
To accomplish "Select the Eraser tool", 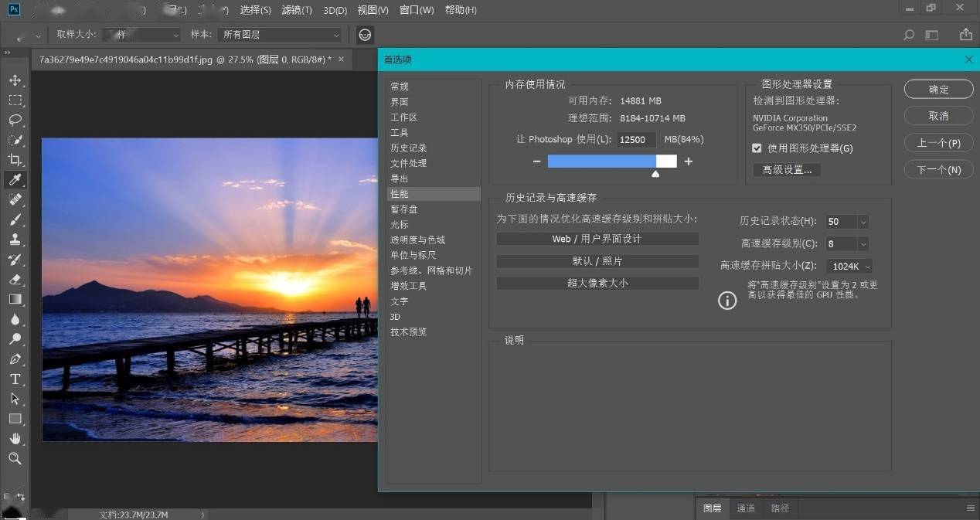I will coord(15,280).
